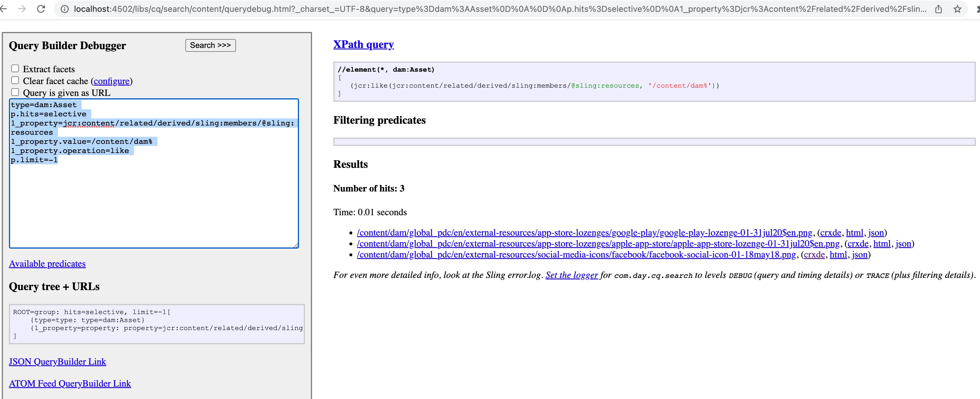Open JSON QueryBuilder Link
Image resolution: width=980 pixels, height=399 pixels.
click(x=57, y=361)
